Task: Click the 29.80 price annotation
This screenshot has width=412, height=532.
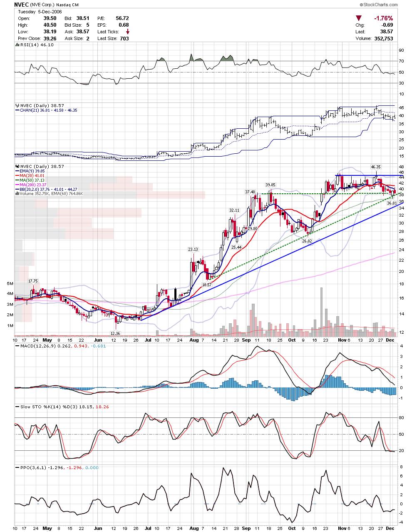Action: click(252, 229)
